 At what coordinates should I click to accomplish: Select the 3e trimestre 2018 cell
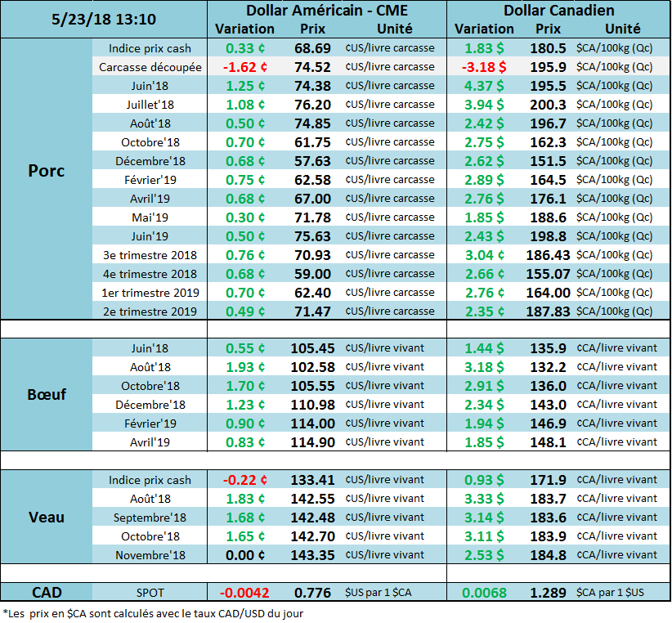tap(150, 255)
